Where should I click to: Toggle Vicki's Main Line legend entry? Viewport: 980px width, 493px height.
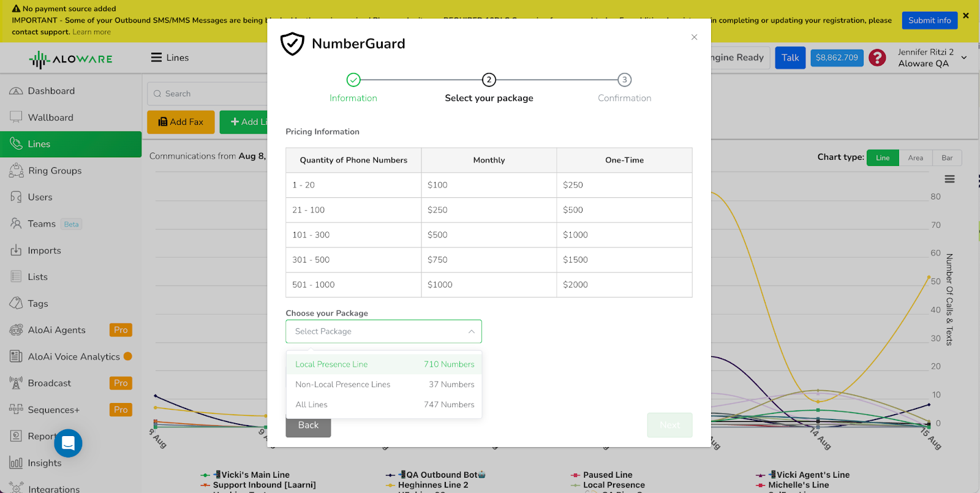245,475
